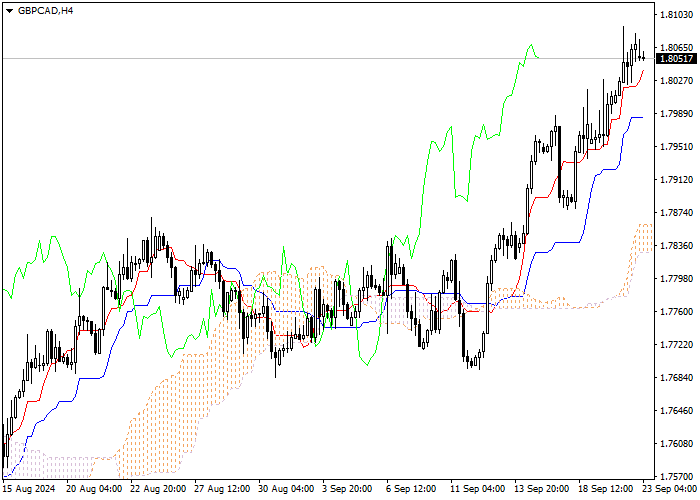Select price axis label 1.79510
The width and height of the screenshot is (700, 500).
[677, 146]
